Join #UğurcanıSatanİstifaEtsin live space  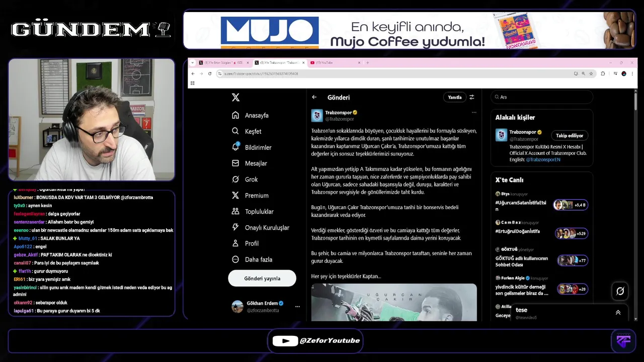(521, 206)
